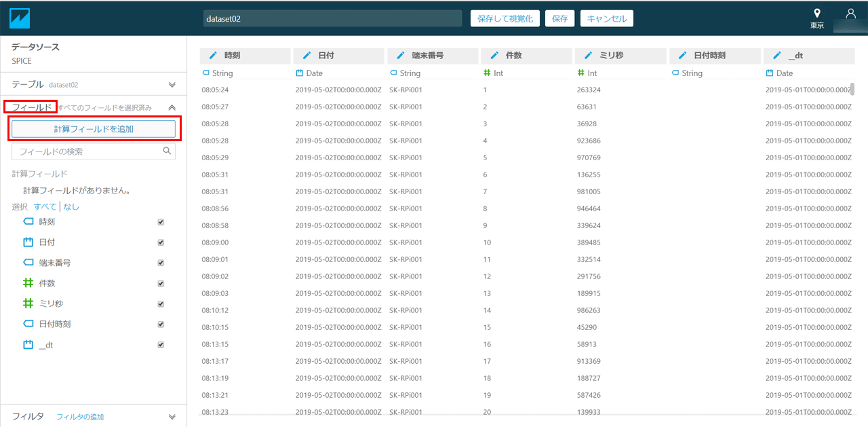The image size is (868, 427).
Task: Click the data preview vertical scrollbar
Action: 852,90
